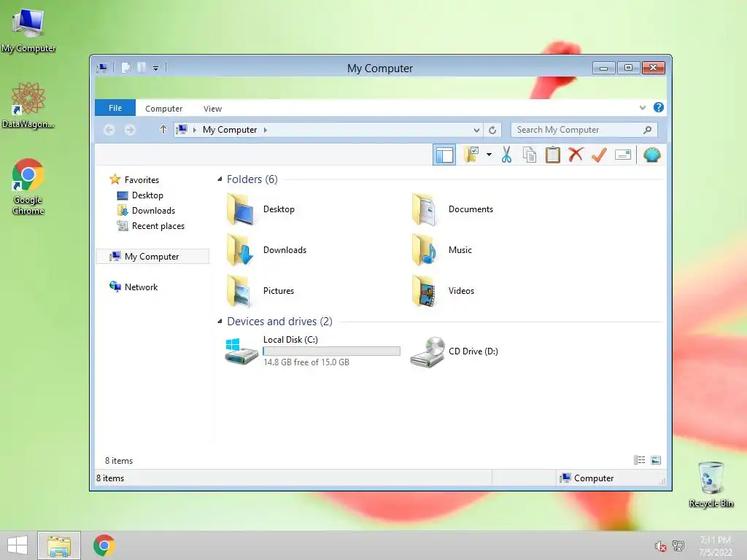
Task: Click the Up one level arrow
Action: [163, 129]
